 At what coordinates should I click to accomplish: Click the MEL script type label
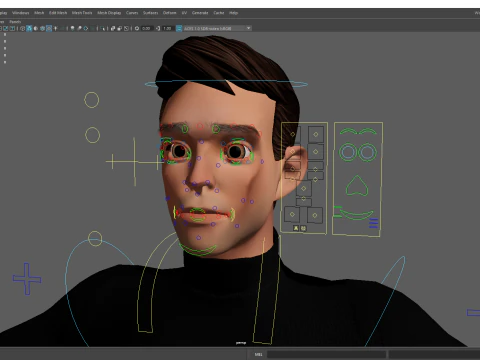click(258, 355)
